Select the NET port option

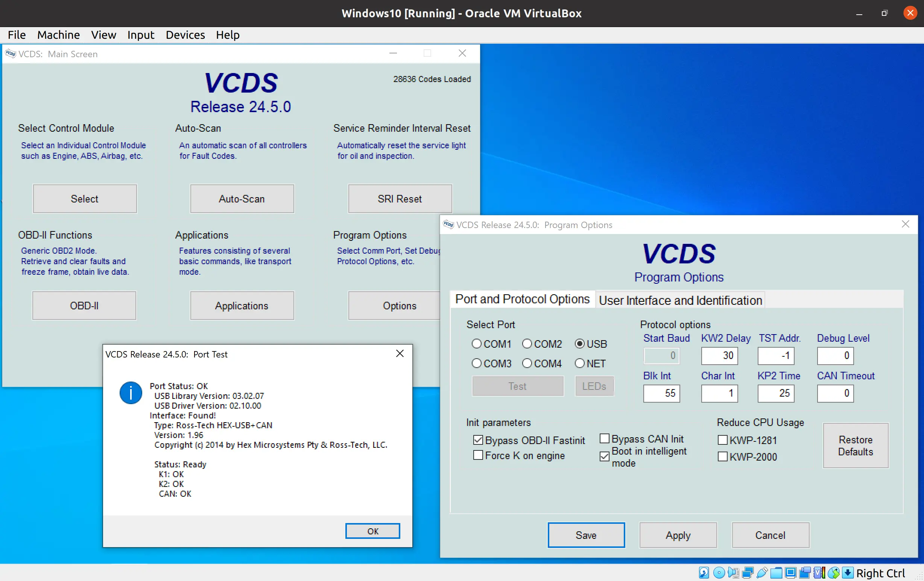tap(580, 363)
